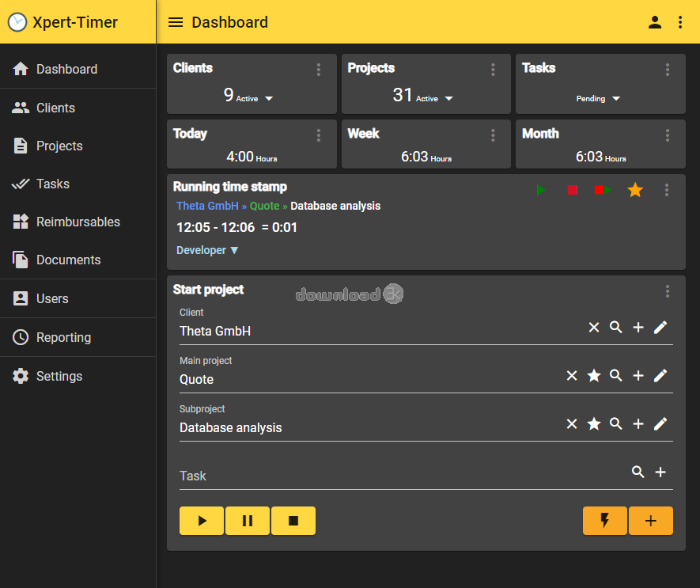Open Users in sidebar

point(78,299)
